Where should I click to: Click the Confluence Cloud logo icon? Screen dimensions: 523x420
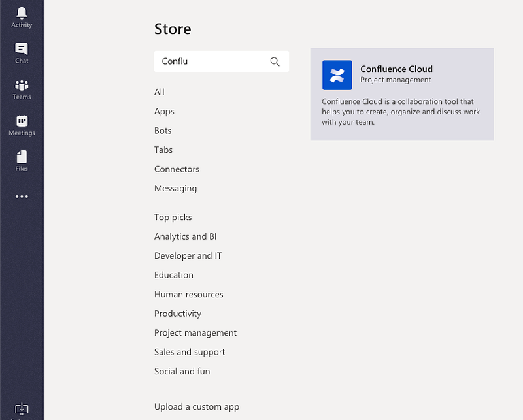pos(337,74)
